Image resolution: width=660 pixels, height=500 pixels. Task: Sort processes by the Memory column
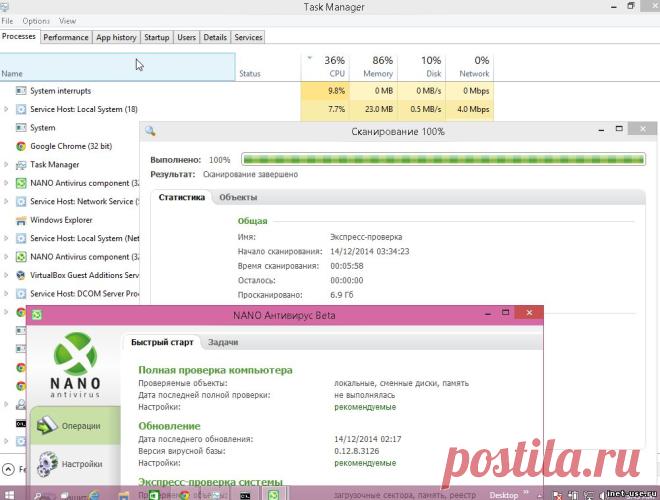point(373,67)
